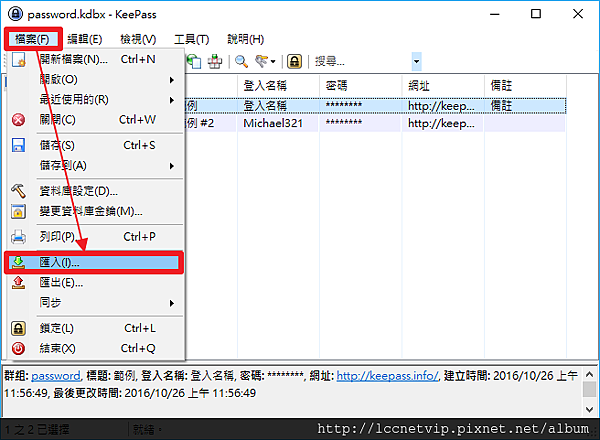
Task: Click the padlock icon beside 鎖定(L)
Action: click(x=18, y=328)
